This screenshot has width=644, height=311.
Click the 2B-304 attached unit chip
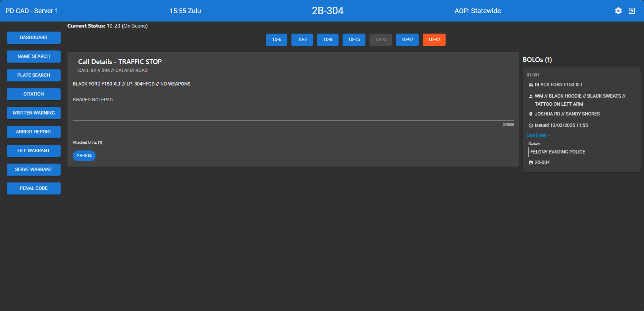tap(84, 156)
